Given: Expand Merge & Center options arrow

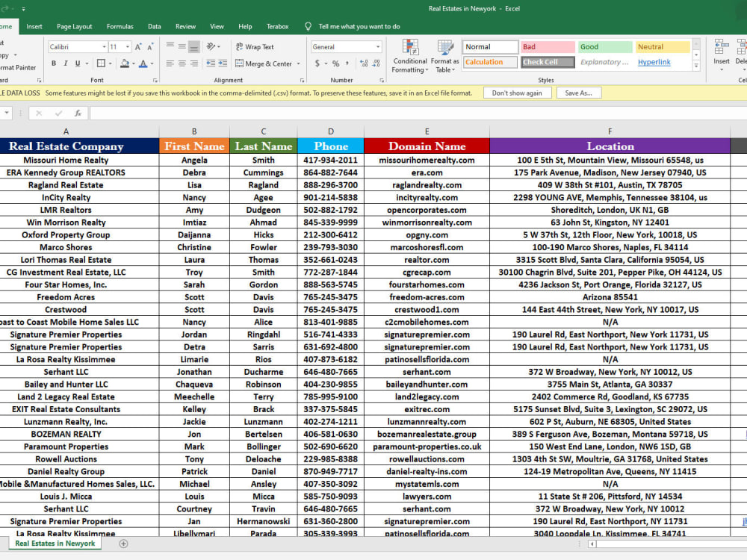Looking at the screenshot, I should 299,63.
